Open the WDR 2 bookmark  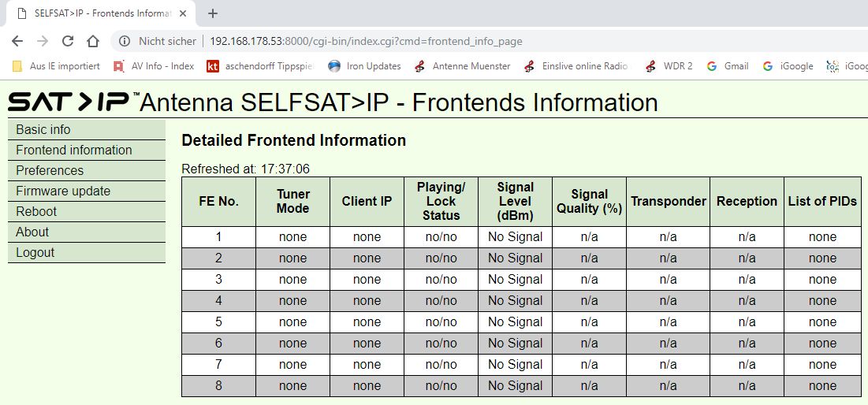[x=669, y=66]
